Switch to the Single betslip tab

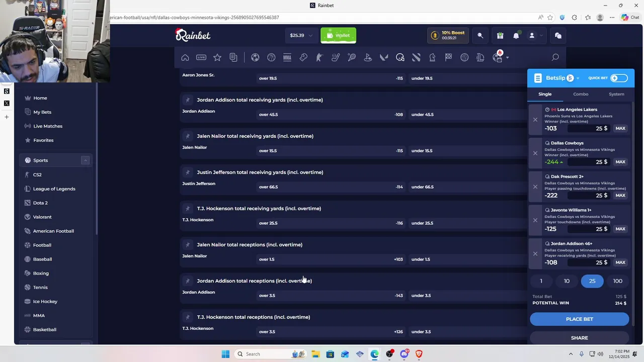point(545,94)
